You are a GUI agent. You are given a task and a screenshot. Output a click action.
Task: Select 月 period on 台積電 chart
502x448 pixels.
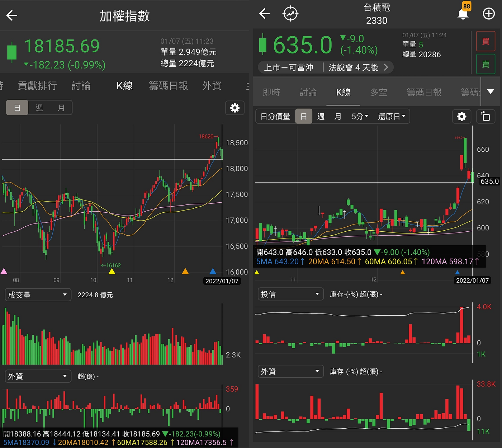point(337,116)
